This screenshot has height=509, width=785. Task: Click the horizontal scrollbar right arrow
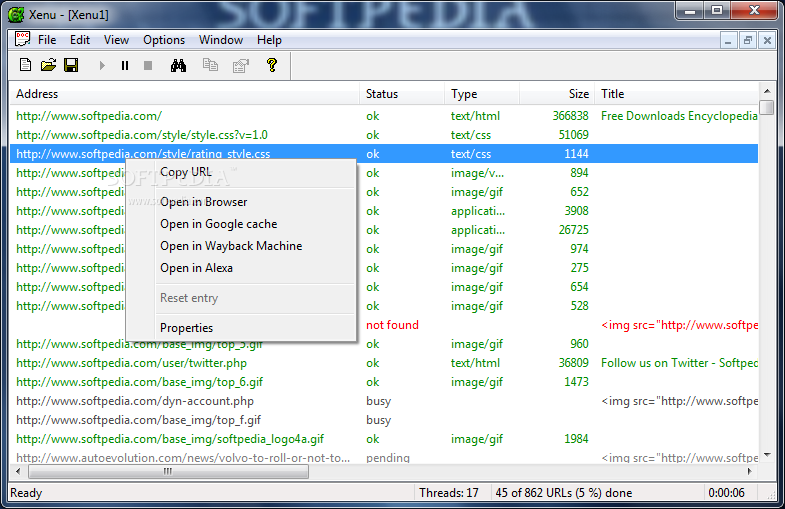[x=749, y=471]
